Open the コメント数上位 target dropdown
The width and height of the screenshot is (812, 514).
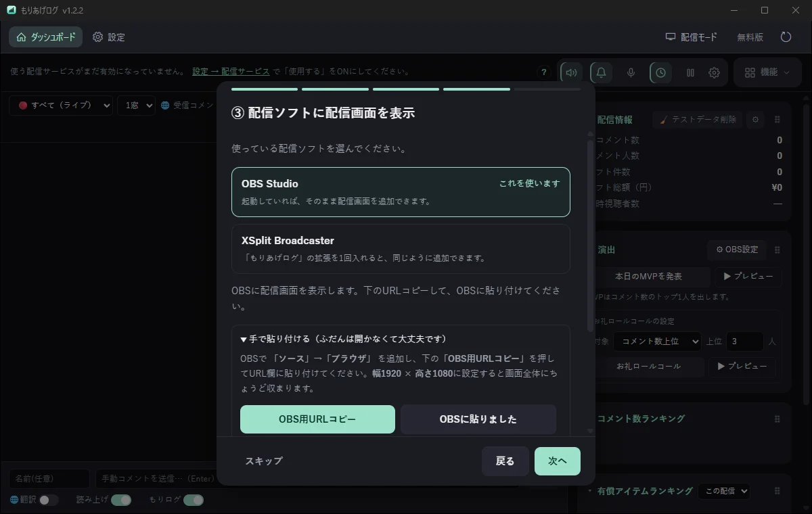coord(658,342)
